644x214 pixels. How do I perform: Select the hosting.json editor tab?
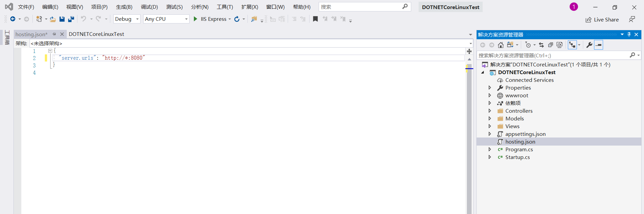31,34
